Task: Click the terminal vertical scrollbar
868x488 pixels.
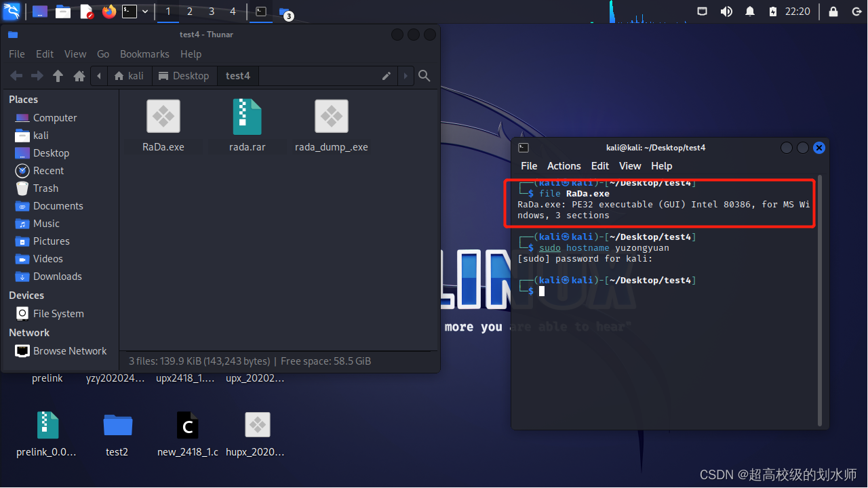Action: (x=821, y=300)
